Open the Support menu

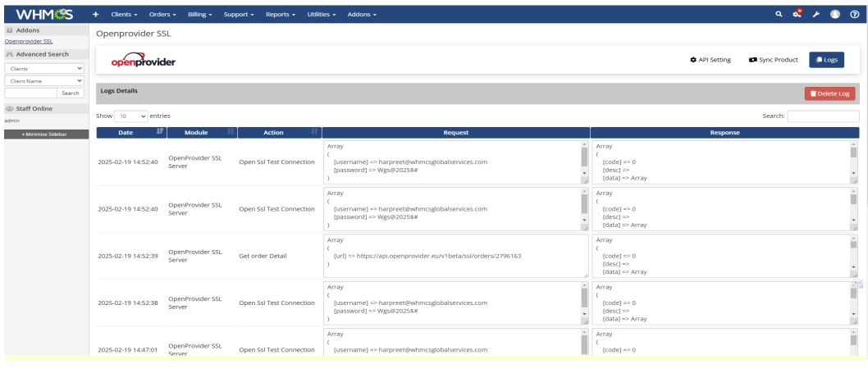click(239, 15)
